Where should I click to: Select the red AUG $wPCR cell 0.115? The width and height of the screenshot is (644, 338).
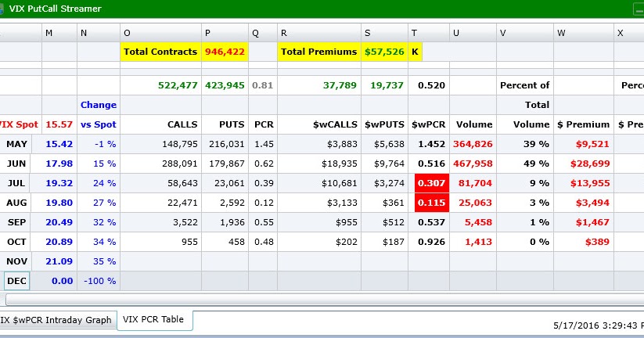[432, 203]
